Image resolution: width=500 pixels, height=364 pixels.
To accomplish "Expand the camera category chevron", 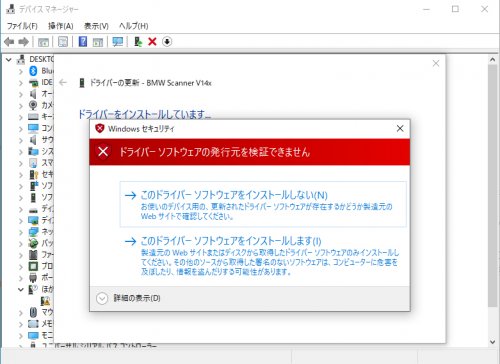I will 21,106.
